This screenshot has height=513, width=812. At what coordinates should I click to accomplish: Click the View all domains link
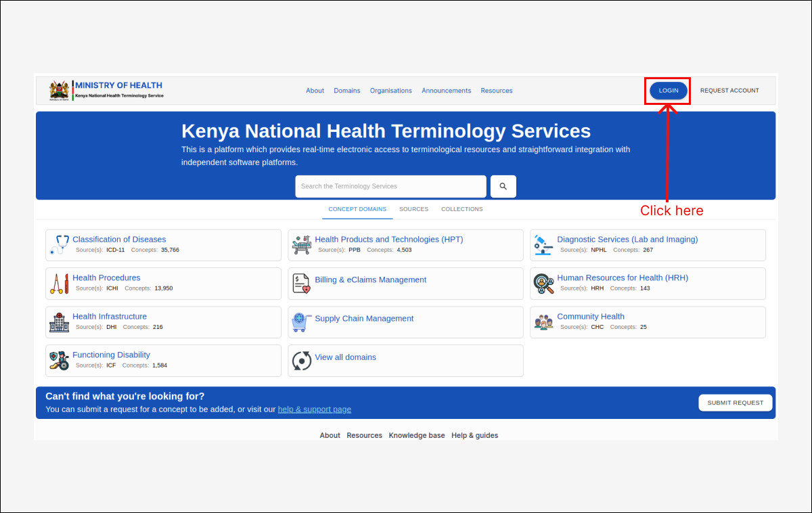(x=345, y=357)
